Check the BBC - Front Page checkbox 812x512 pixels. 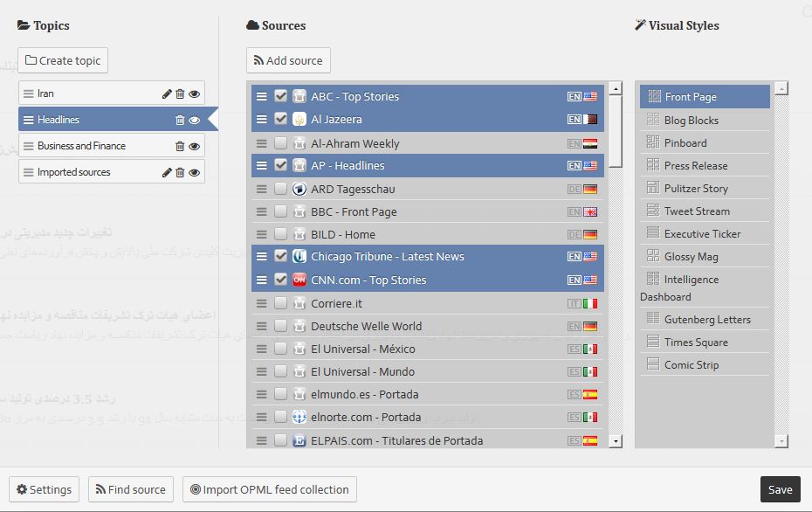280,211
